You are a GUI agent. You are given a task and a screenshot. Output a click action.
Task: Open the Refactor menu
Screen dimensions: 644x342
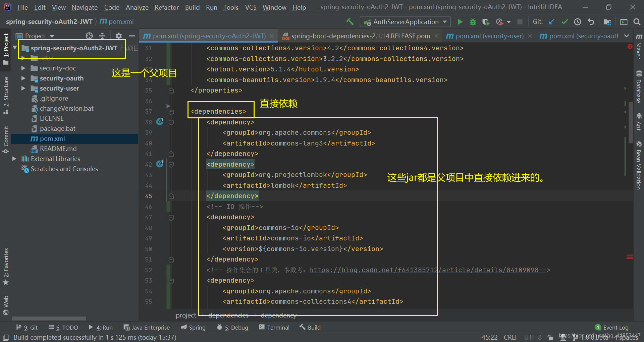coord(166,7)
